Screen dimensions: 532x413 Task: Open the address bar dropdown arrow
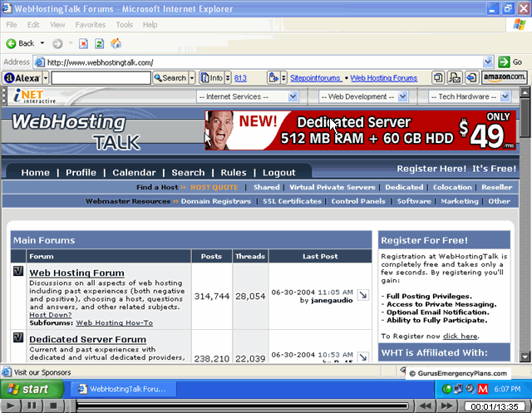tap(488, 62)
